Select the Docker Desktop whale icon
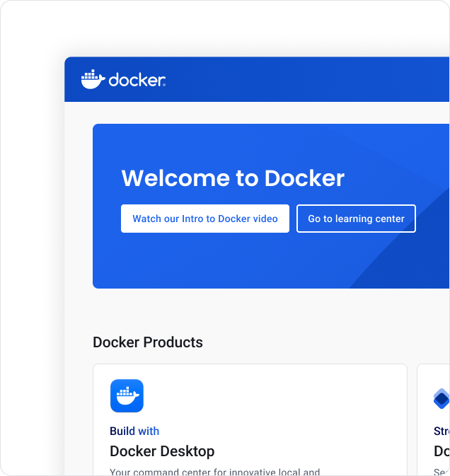The height and width of the screenshot is (476, 450). click(127, 396)
